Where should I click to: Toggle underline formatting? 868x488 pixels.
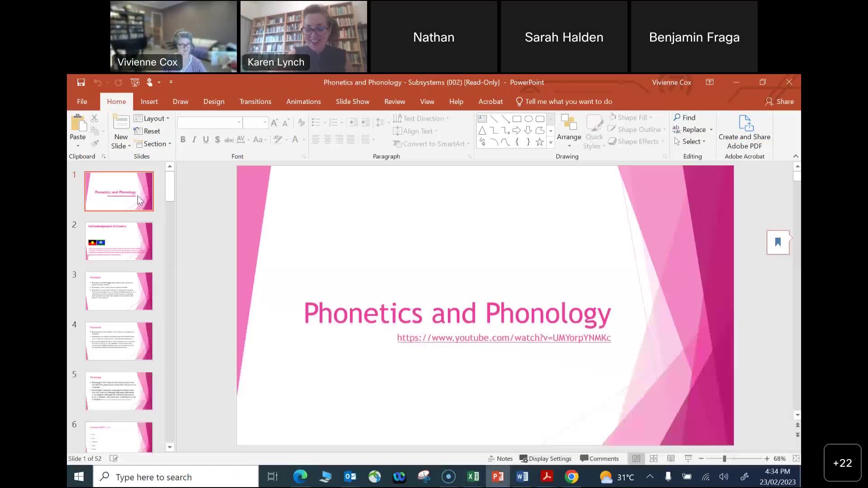coord(206,140)
